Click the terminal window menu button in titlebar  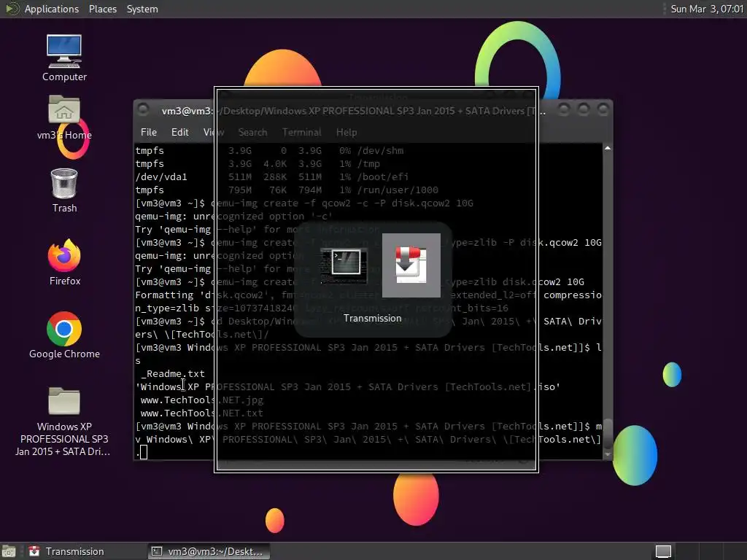pyautogui.click(x=143, y=109)
